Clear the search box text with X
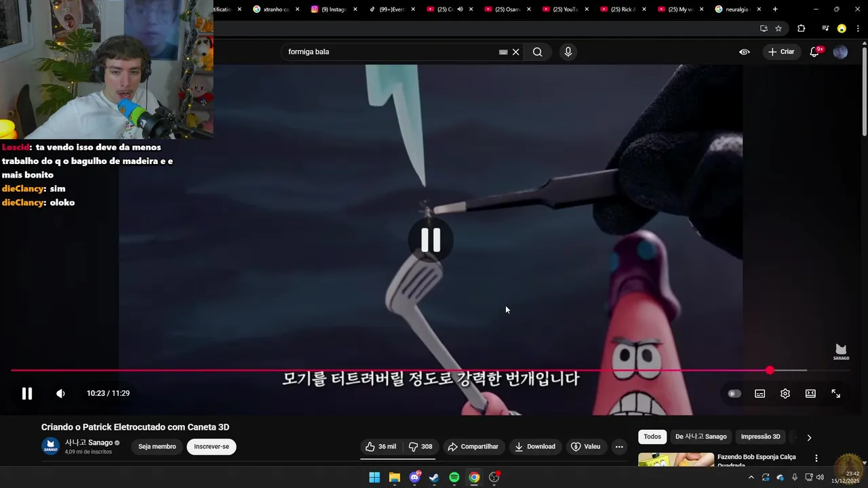The image size is (868, 488). [x=516, y=52]
